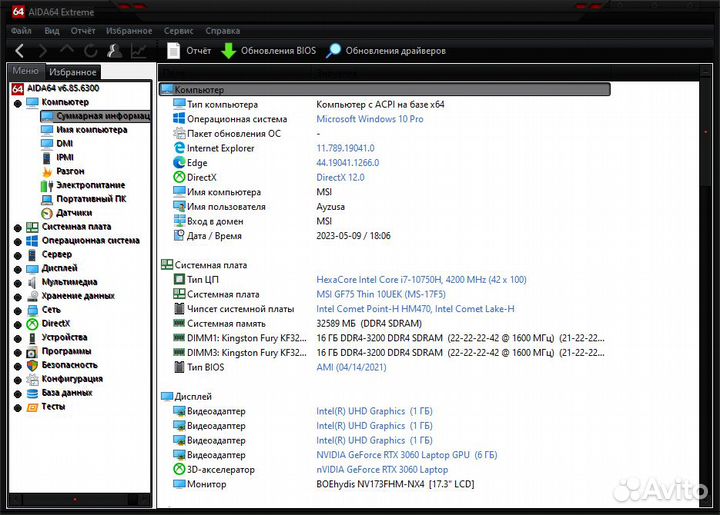Open Обновления BIOS green arrow button
Viewport: 720px width, 515px height.
click(x=269, y=51)
